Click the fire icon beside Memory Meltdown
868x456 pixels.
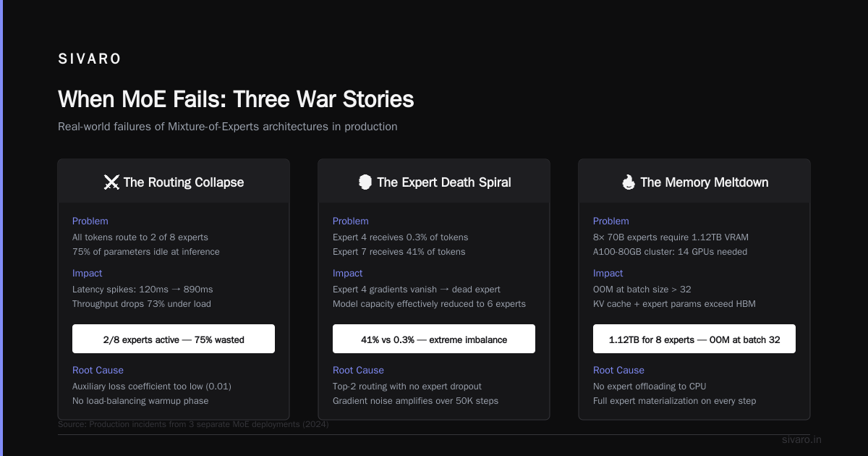click(x=628, y=182)
